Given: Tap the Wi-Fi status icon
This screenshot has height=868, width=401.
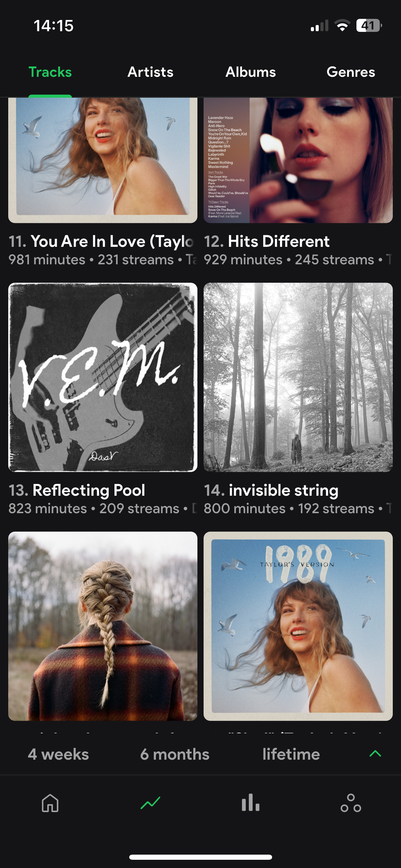Looking at the screenshot, I should (342, 26).
